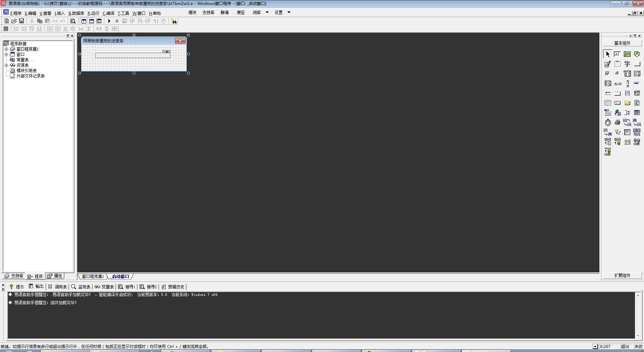This screenshot has width=644, height=352.
Task: Select the progress bar component in palette
Action: coord(637,83)
